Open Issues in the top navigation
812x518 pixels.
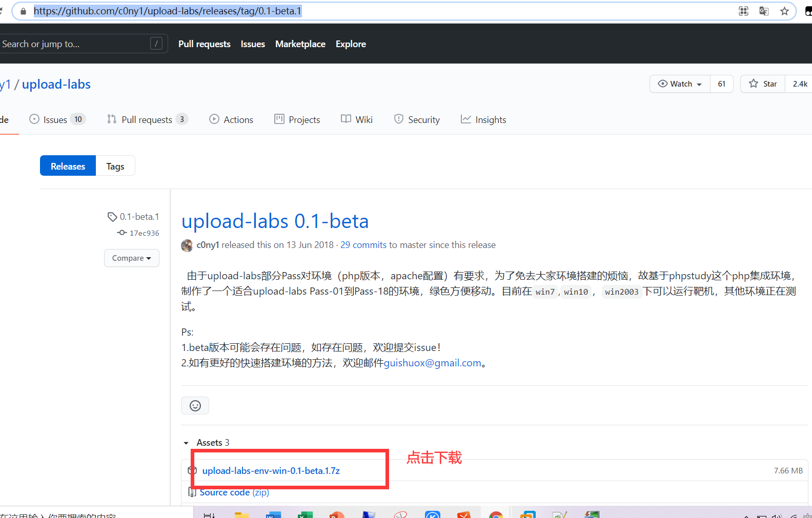point(253,44)
